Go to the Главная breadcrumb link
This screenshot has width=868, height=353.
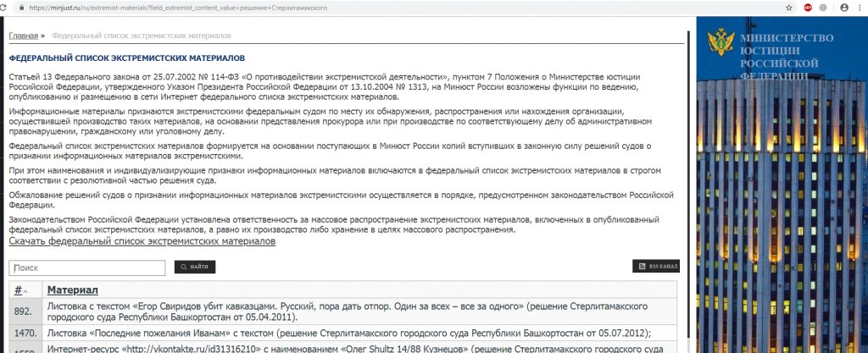(23, 36)
